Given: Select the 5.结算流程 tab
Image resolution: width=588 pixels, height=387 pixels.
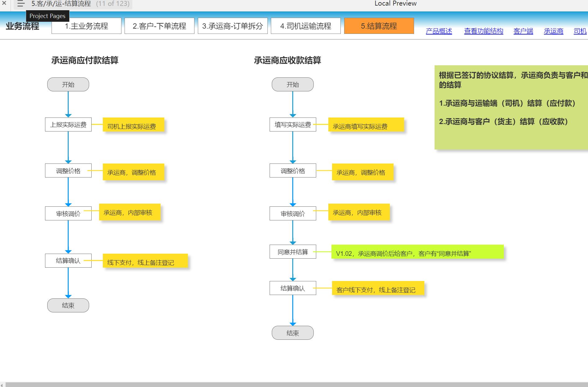Looking at the screenshot, I should point(379,26).
